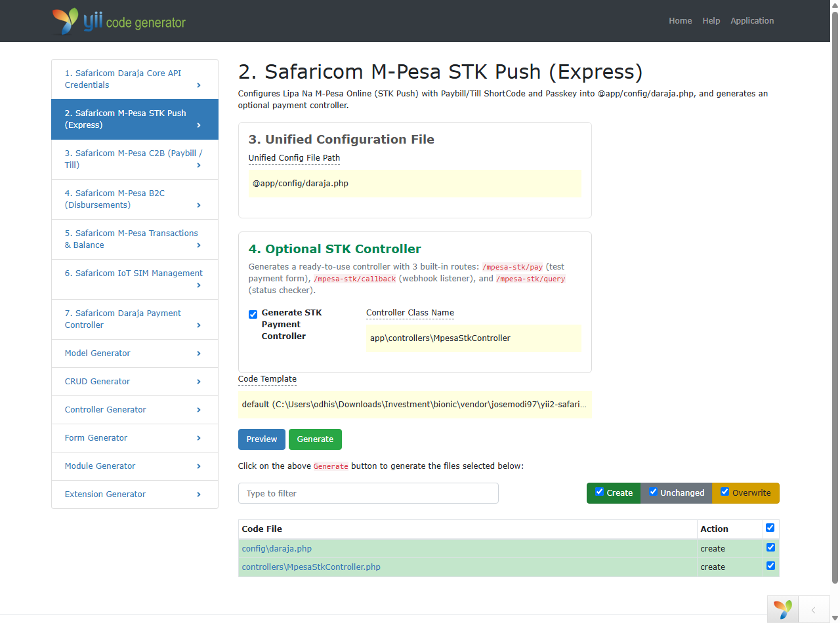Viewport: 840px width, 623px height.
Task: Toggle the Generate STK Payment Controller checkbox
Action: (x=253, y=314)
